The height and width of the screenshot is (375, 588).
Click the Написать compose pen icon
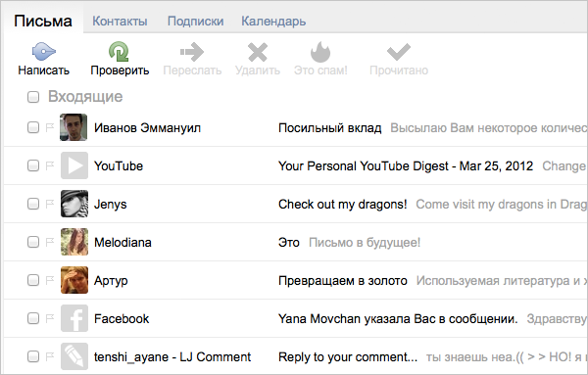pos(43,51)
